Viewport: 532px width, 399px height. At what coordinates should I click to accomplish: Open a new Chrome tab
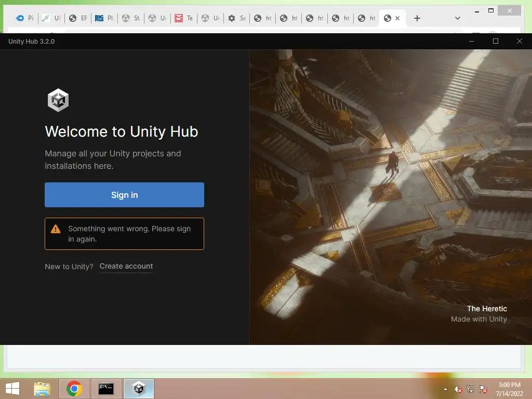(x=417, y=18)
